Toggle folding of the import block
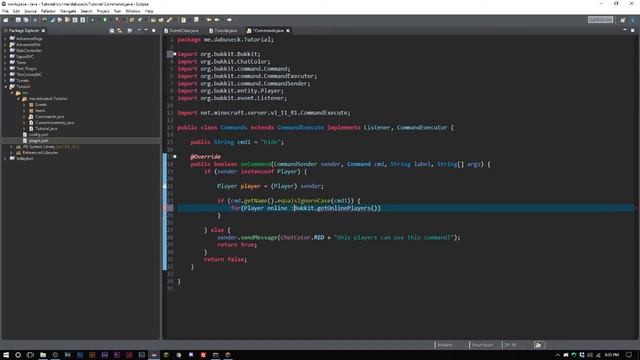The image size is (640, 360). (175, 54)
